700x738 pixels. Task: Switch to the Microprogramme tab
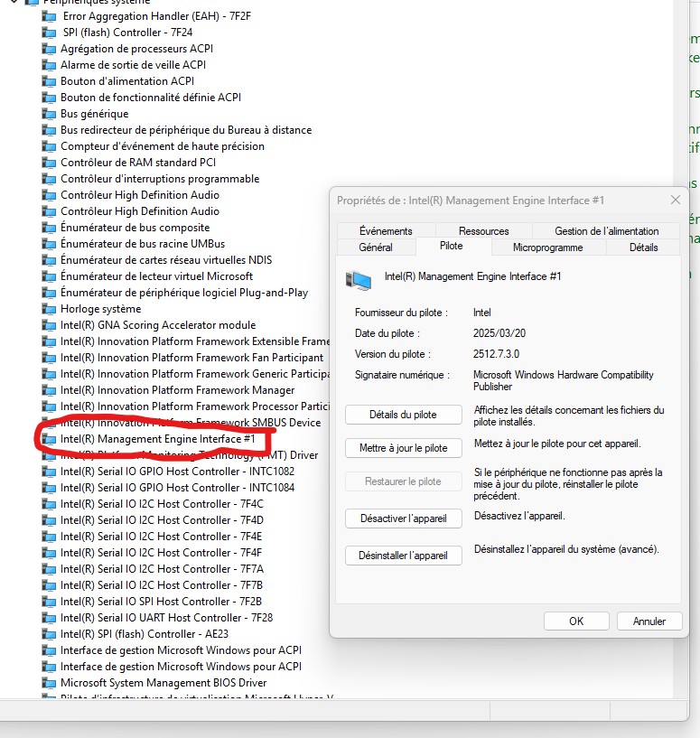pyautogui.click(x=547, y=248)
